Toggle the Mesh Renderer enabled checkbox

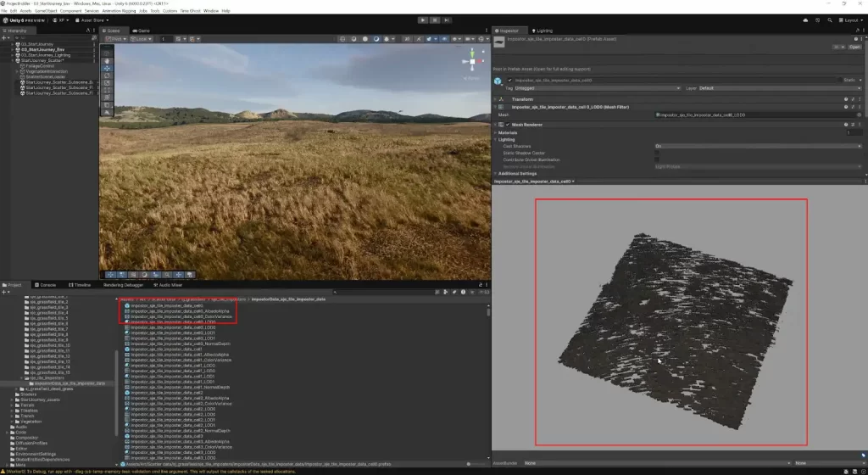pos(509,125)
